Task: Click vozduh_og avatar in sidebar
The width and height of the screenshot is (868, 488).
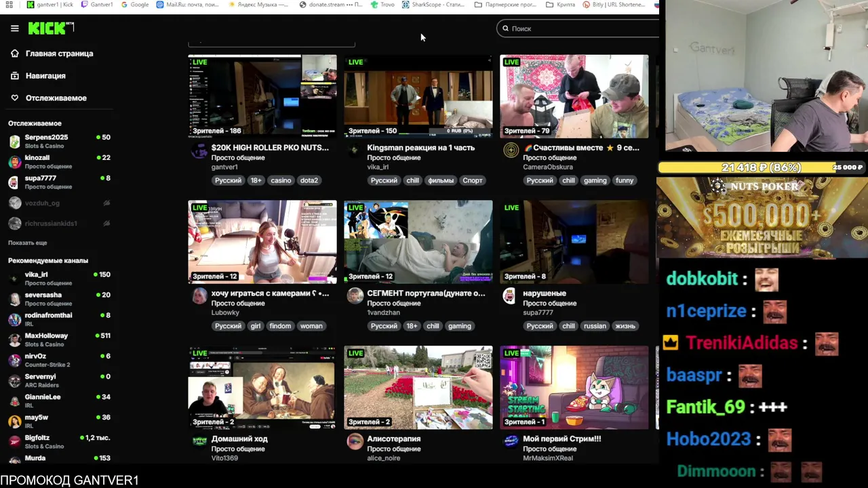Action: coord(14,203)
